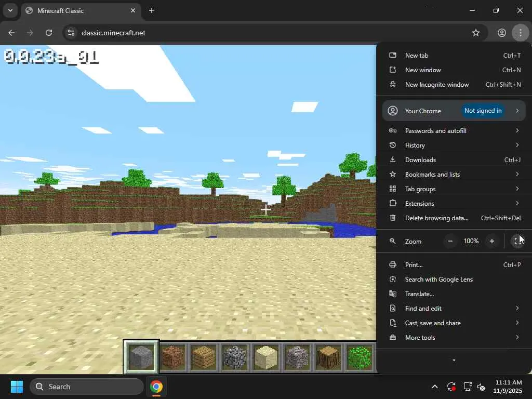Expand Passwords and autofill submenu

[454, 130]
